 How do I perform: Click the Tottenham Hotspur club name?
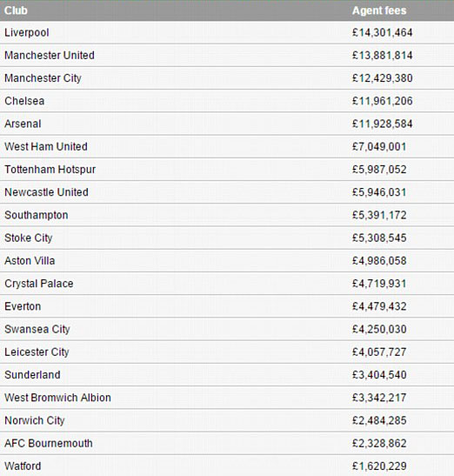click(x=50, y=170)
